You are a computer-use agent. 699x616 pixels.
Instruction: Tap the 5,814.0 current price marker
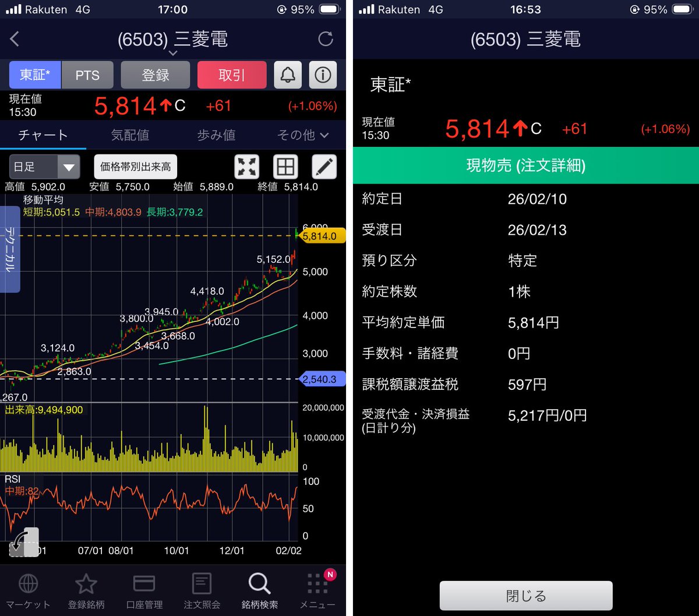323,236
